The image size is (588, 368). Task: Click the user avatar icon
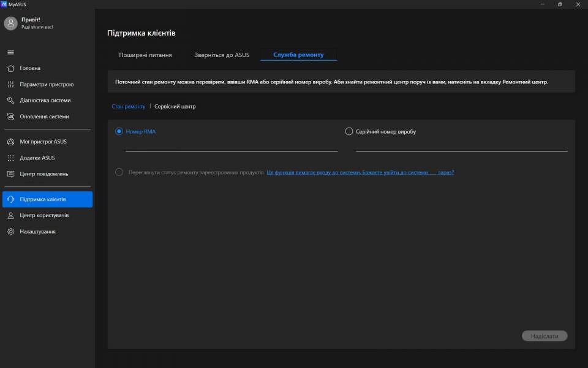pos(10,23)
